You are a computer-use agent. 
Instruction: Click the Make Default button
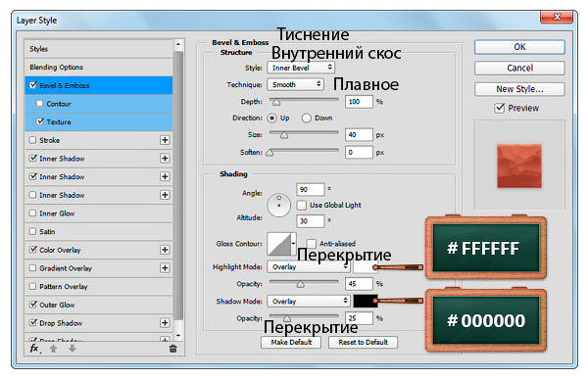coord(291,342)
